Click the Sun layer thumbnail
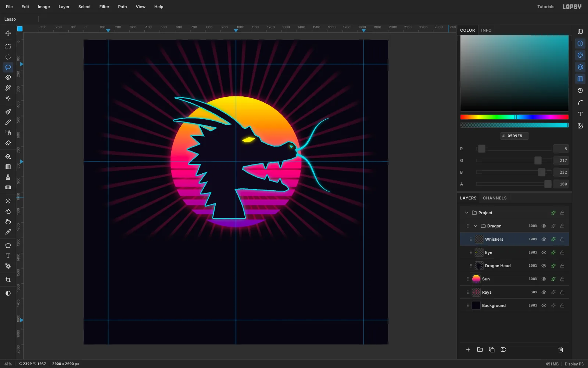Screen dimensions: 588x368 coord(476,279)
